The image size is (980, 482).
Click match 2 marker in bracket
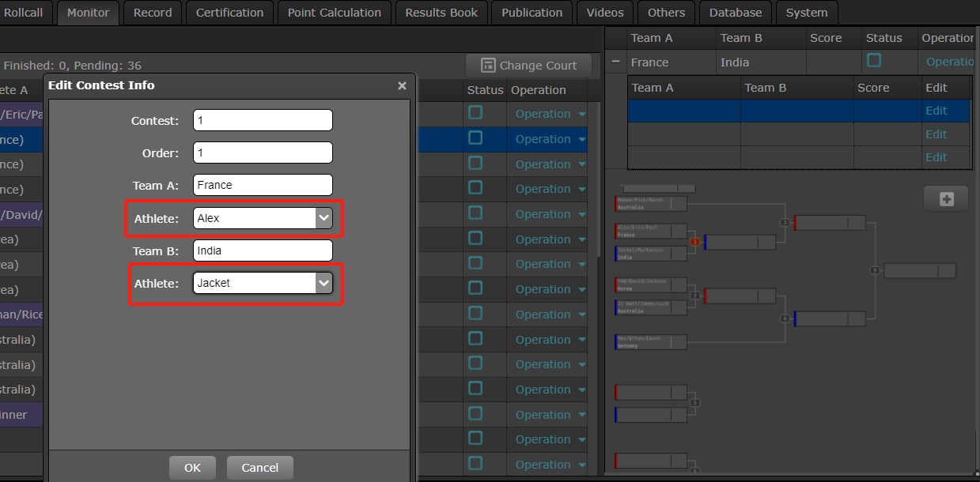[694, 296]
